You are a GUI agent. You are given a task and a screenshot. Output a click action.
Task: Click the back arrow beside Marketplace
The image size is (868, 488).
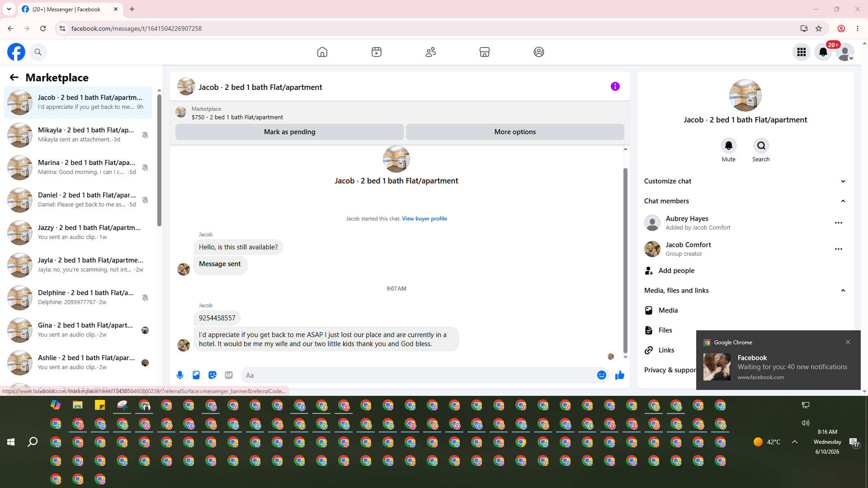14,77
